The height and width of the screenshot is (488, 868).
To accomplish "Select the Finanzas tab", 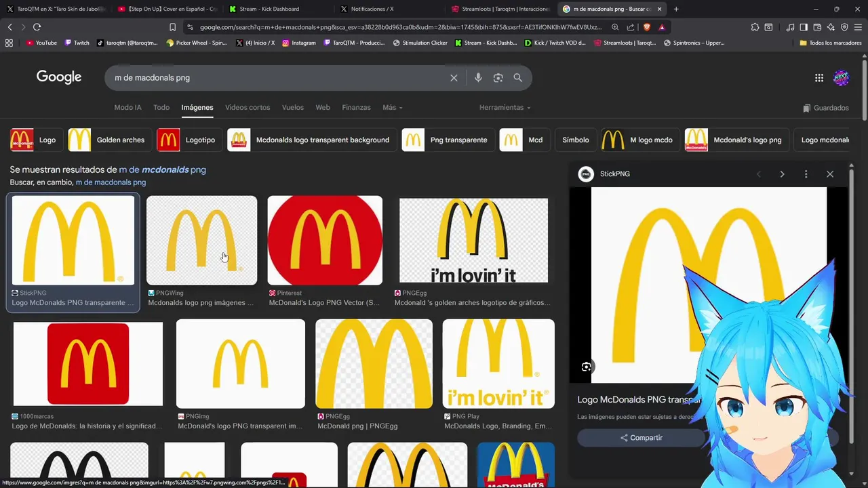I will (356, 108).
